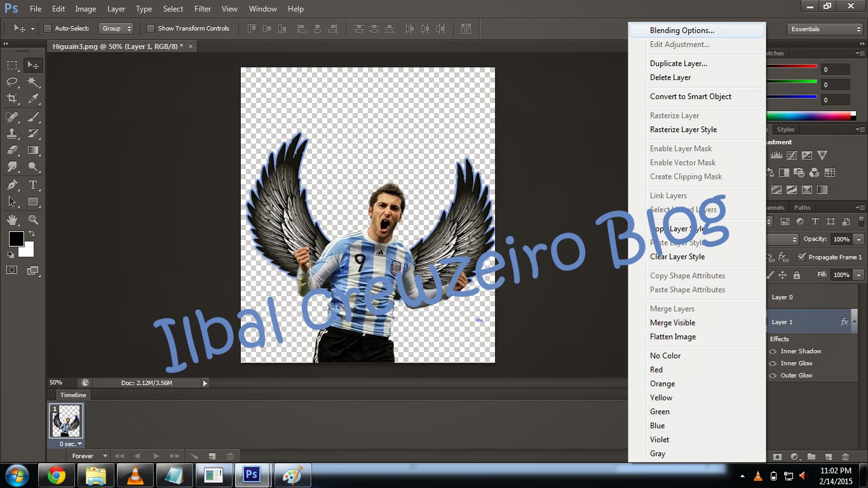
Task: Change the screen mode
Action: pos(33,270)
